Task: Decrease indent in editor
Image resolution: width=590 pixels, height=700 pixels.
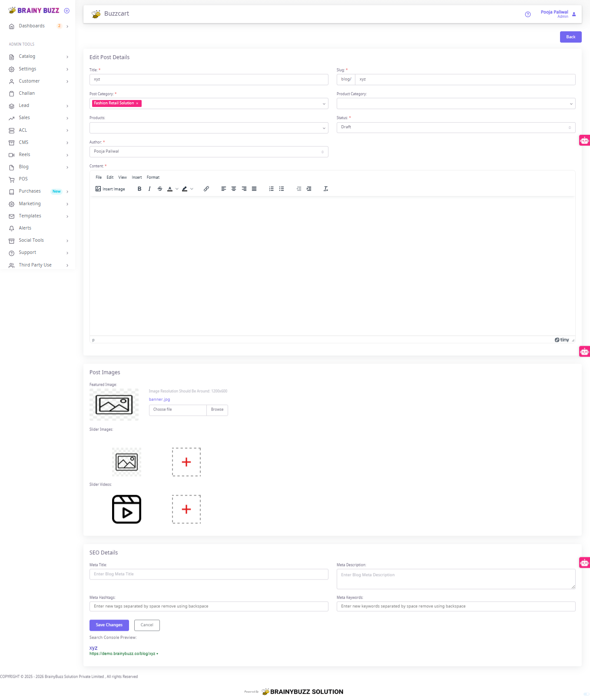Action: tap(299, 189)
